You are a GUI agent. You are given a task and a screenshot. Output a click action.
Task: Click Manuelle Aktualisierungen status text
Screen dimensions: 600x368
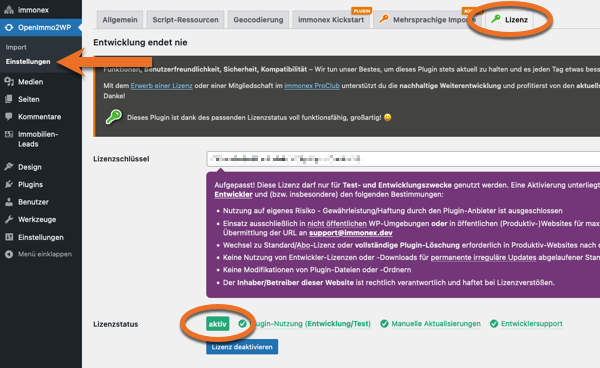[436, 324]
